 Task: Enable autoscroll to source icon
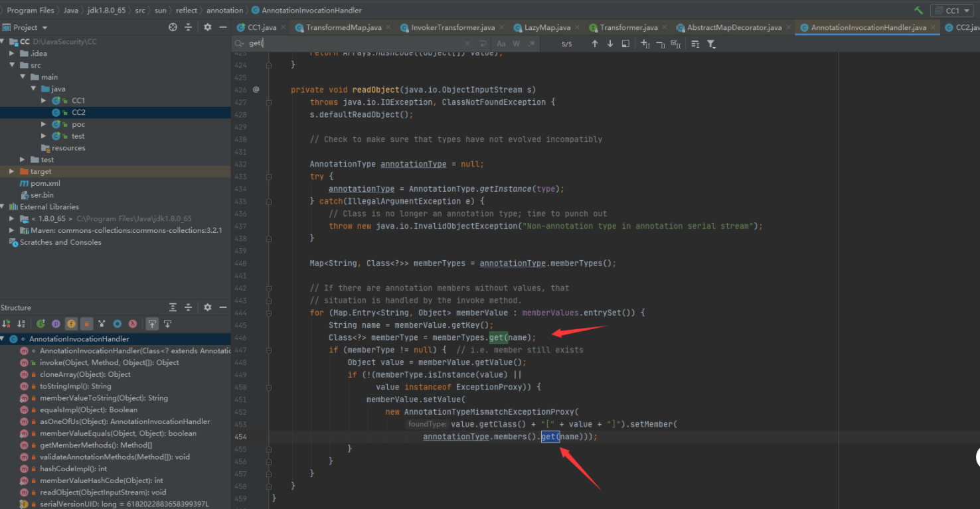(152, 324)
